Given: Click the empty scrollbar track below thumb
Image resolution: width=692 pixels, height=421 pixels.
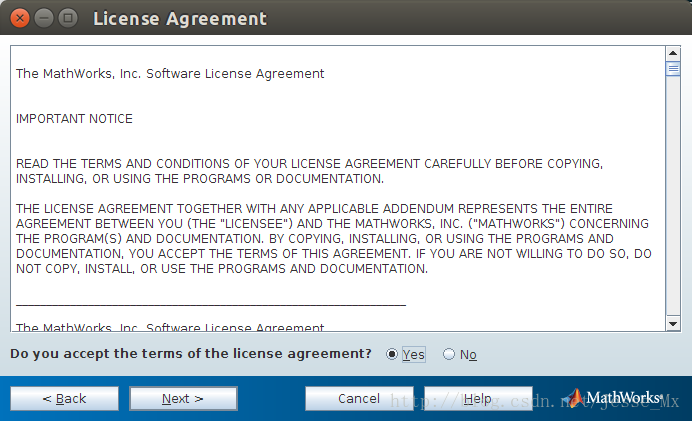Looking at the screenshot, I should (673, 200).
